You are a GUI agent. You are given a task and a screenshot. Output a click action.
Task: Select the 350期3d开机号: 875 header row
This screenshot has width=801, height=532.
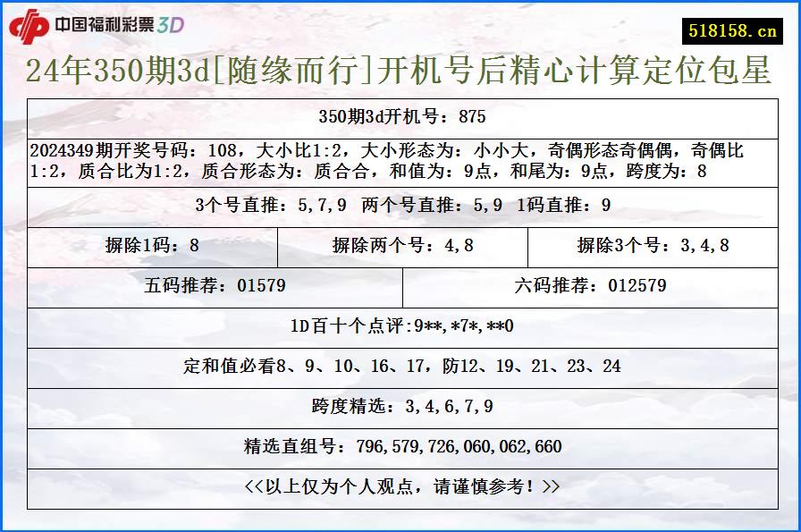point(400,117)
